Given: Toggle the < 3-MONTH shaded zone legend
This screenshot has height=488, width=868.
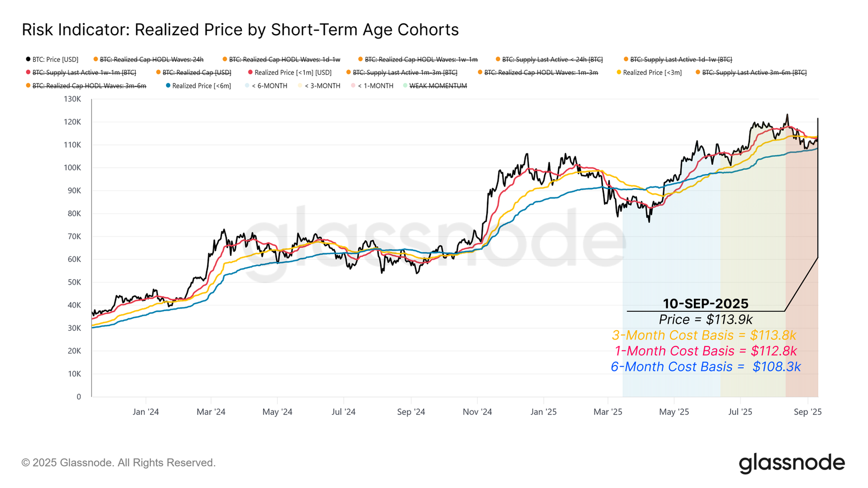Looking at the screenshot, I should tap(319, 86).
